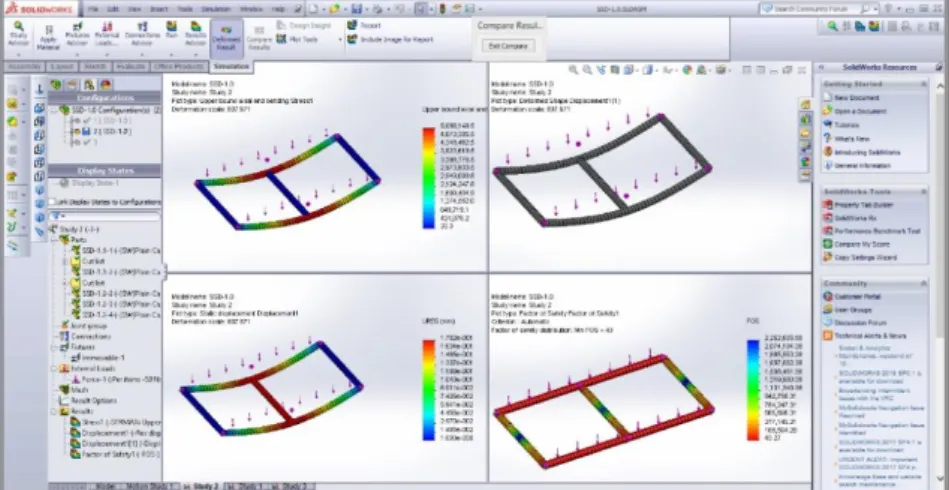The width and height of the screenshot is (949, 490).
Task: Select Display State-1
Action: tap(90, 183)
